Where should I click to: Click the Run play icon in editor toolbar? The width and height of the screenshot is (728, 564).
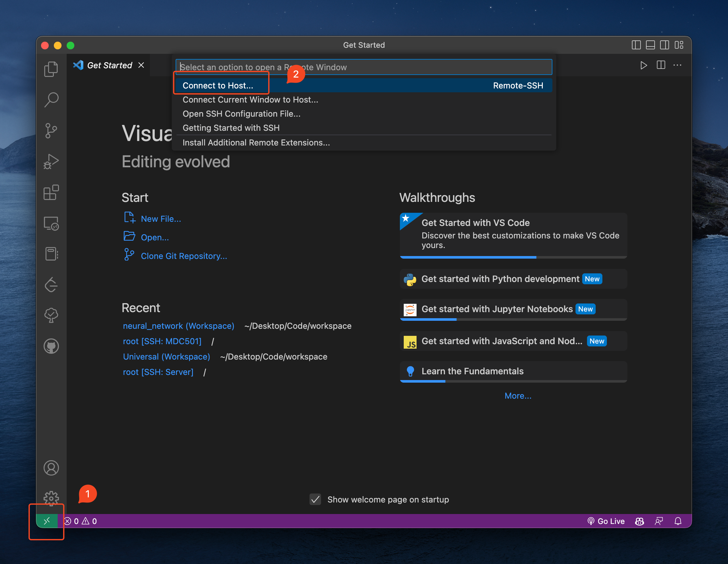(x=644, y=65)
